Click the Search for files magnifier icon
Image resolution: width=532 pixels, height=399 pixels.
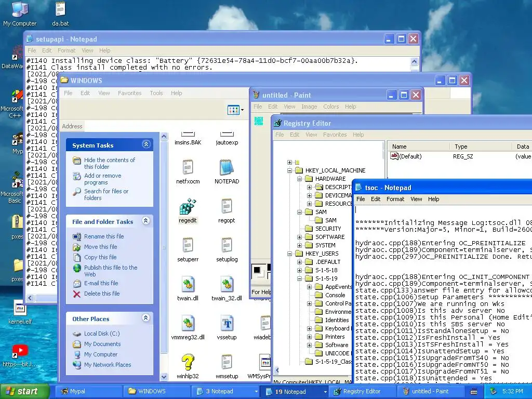77,192
